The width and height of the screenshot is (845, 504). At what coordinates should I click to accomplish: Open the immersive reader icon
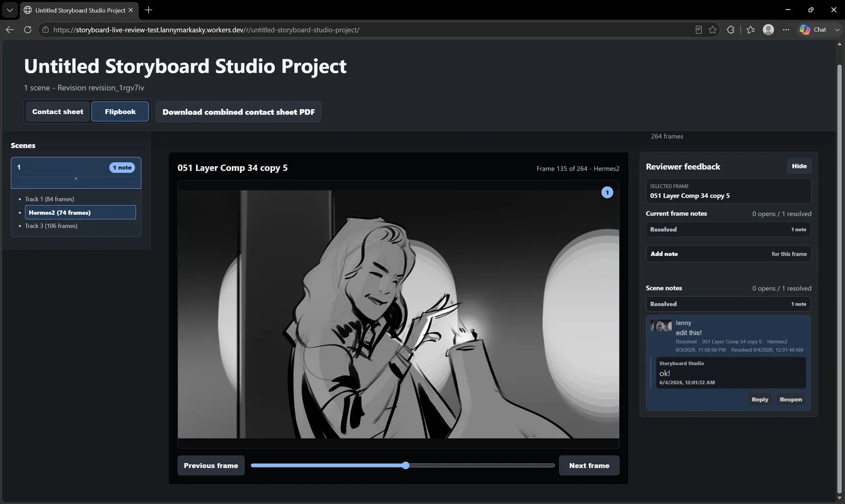698,30
